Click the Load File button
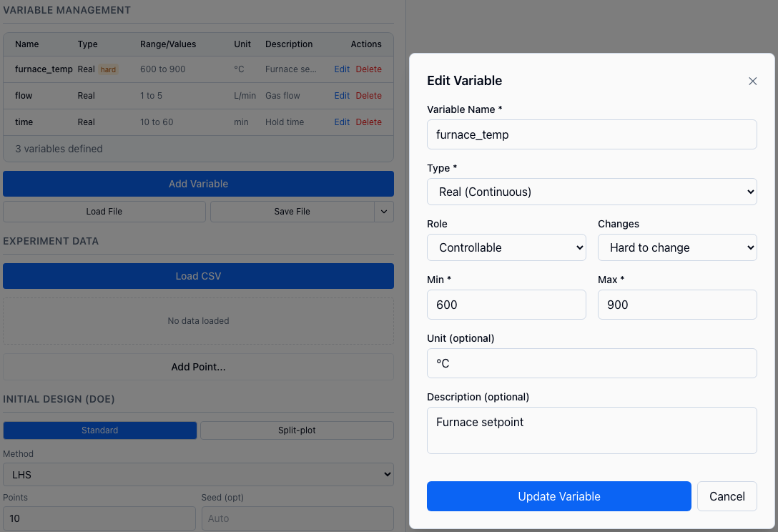This screenshot has height=532, width=778. 104,212
